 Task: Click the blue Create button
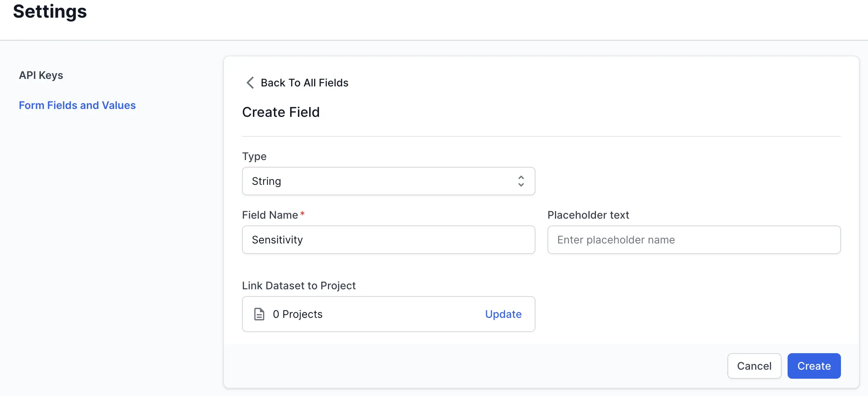pos(814,366)
